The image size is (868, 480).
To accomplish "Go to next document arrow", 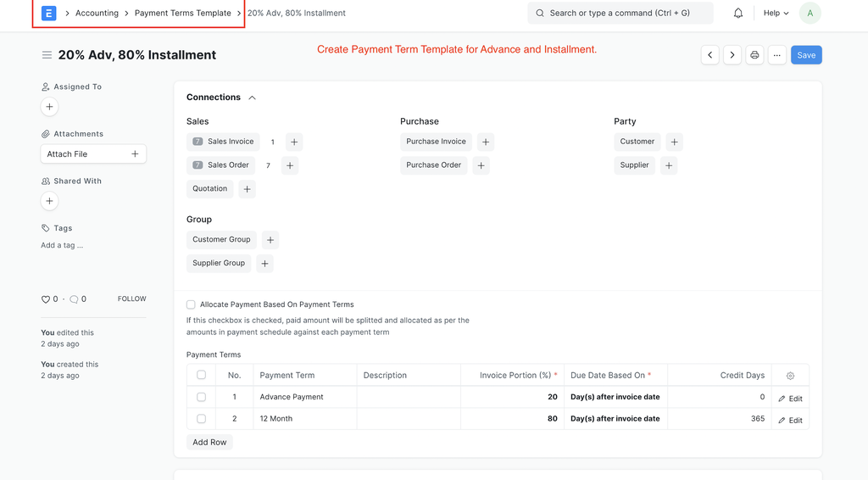I will [732, 55].
